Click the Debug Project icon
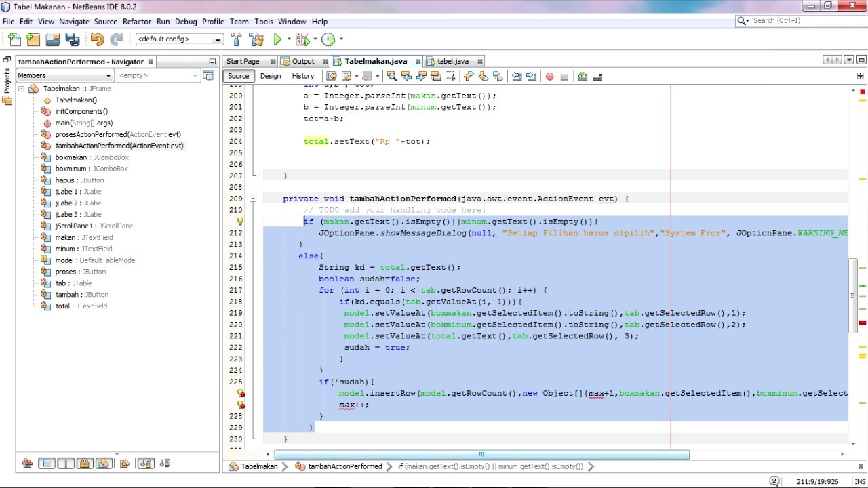Screen dimensions: 868x488 tap(302, 39)
